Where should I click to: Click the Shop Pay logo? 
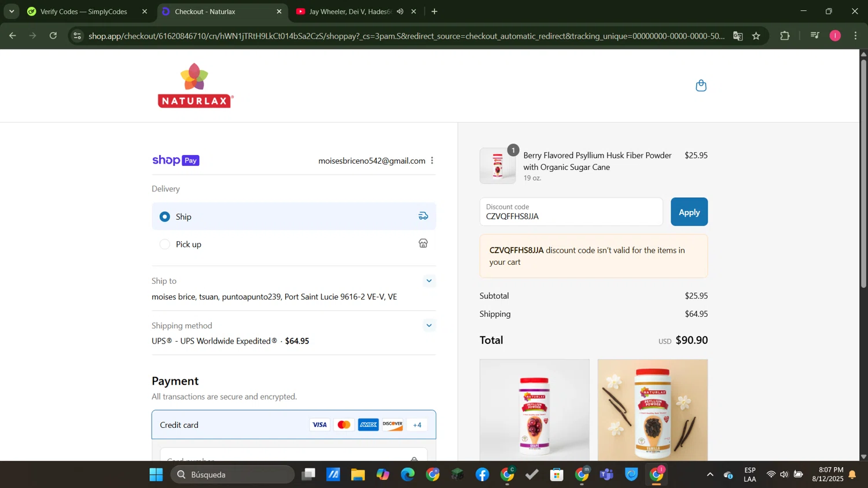point(176,160)
